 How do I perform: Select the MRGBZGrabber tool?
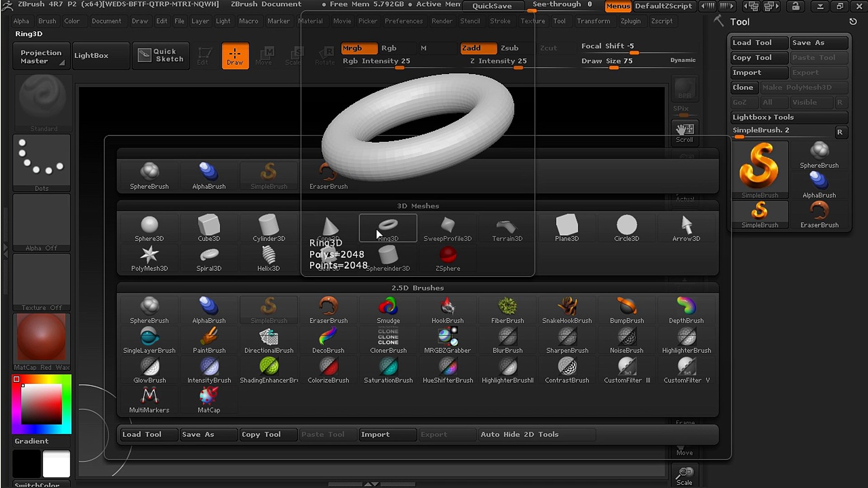pos(448,340)
